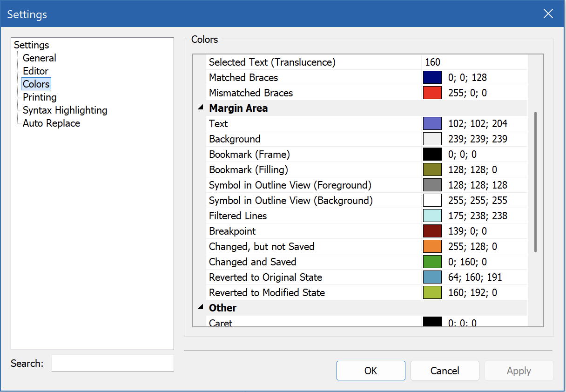The height and width of the screenshot is (392, 566).
Task: Click the Margin Area Text color swatch
Action: click(432, 123)
